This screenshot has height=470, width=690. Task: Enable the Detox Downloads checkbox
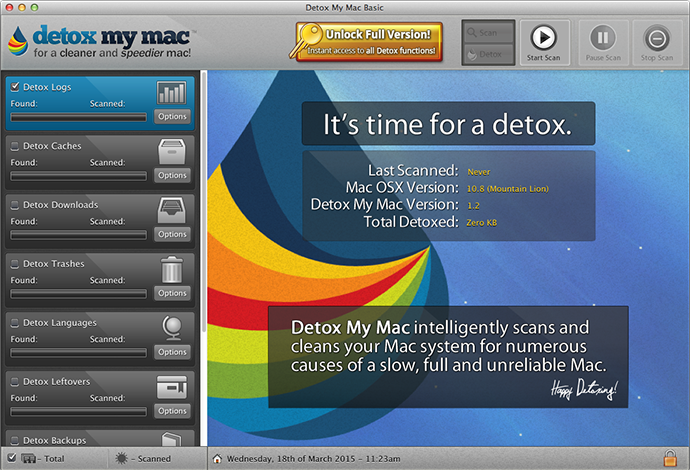click(x=15, y=205)
